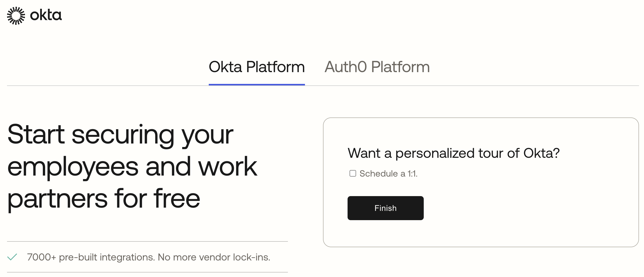Click the word 'free' in the headline

tap(177, 199)
